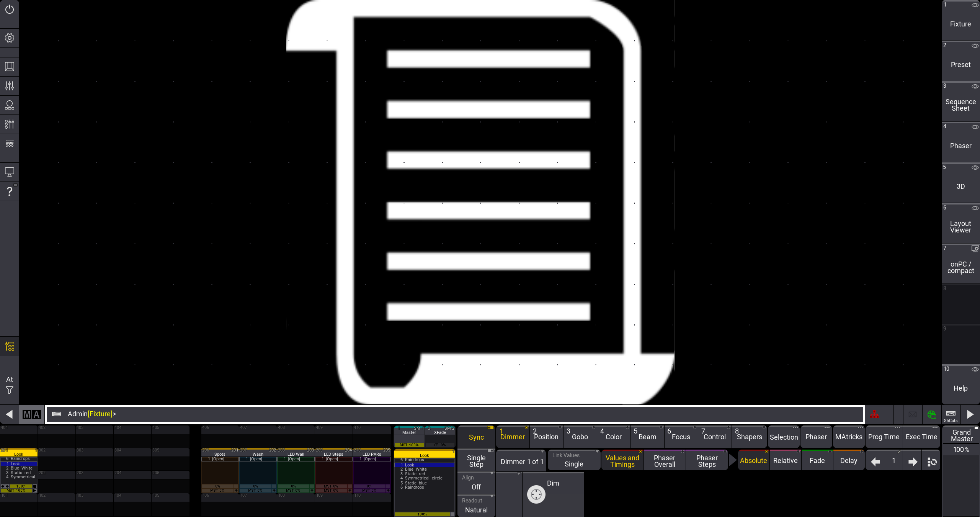The height and width of the screenshot is (517, 980).
Task: Toggle Single Step mode on executor
Action: [476, 461]
